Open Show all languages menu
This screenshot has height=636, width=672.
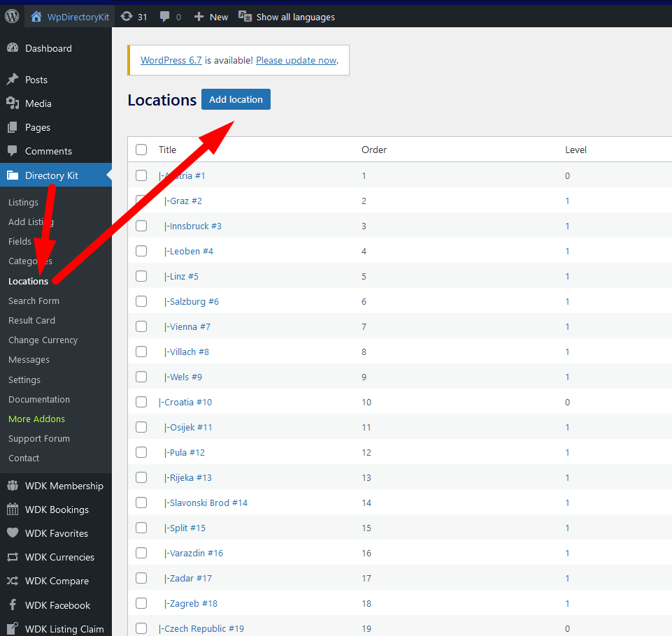click(x=287, y=17)
